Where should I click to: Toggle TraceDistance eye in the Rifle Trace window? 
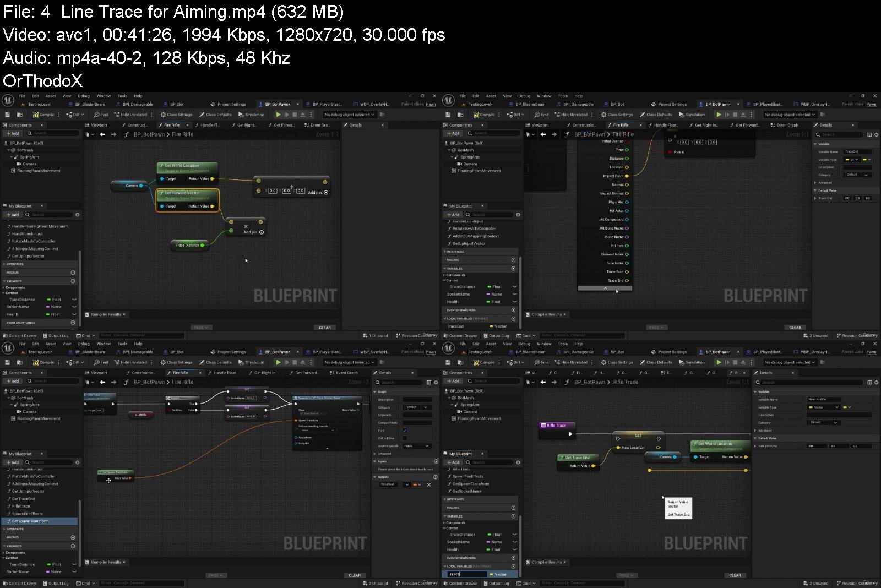point(514,535)
